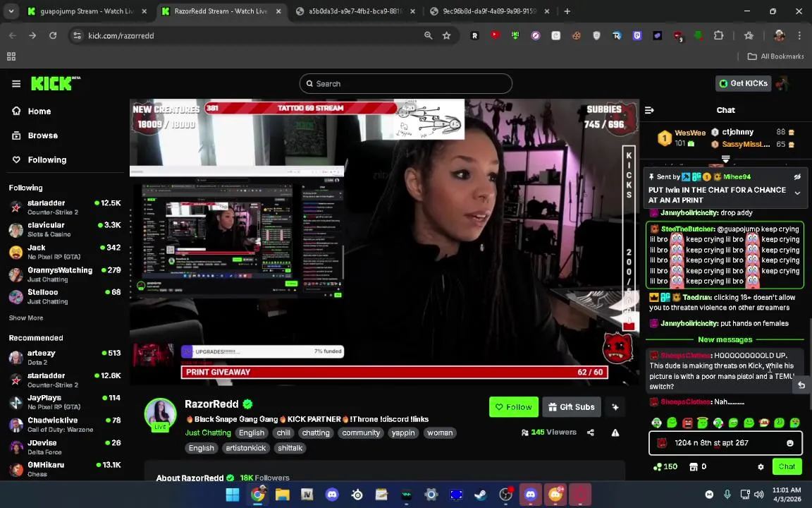The height and width of the screenshot is (508, 812).
Task: Open Steam from taskbar
Action: click(x=481, y=495)
